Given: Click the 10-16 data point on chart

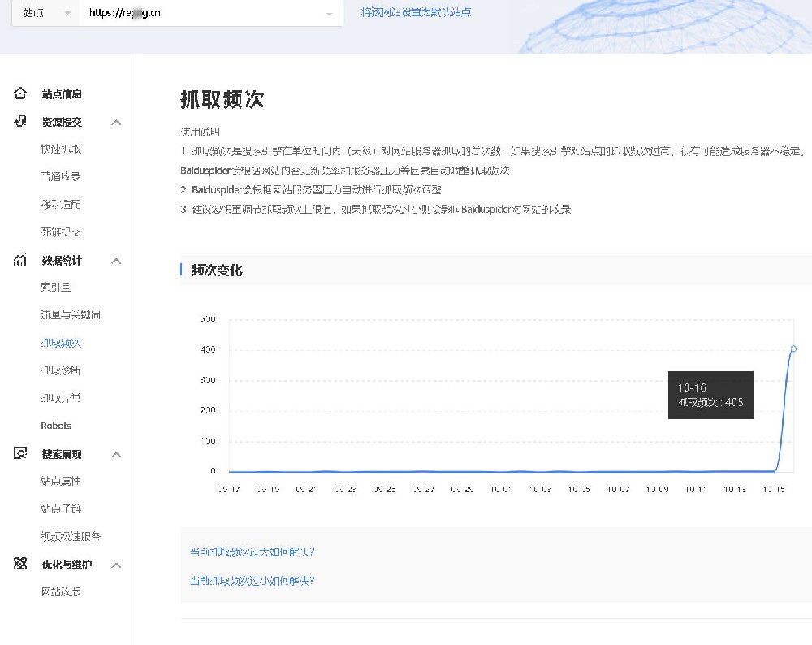Looking at the screenshot, I should pos(793,348).
